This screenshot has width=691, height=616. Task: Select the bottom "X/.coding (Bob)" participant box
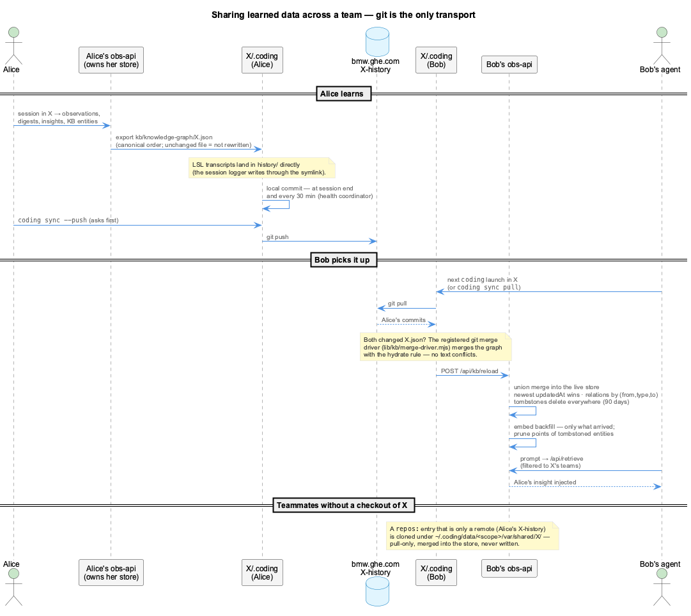pyautogui.click(x=437, y=573)
